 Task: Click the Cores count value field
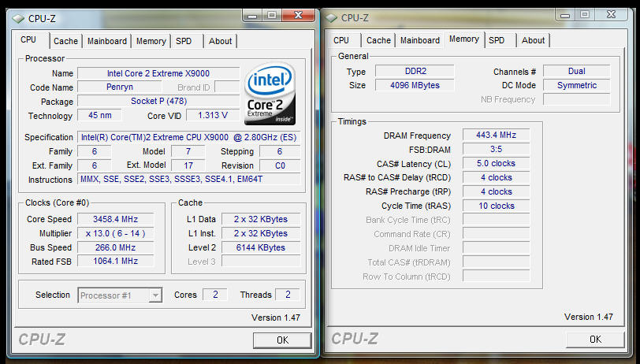click(x=215, y=295)
